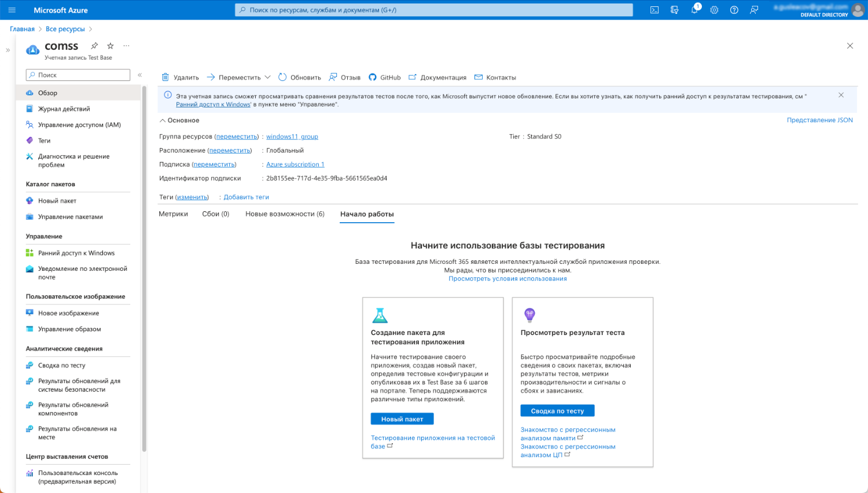
Task: Add comss to favorites with star
Action: coord(111,46)
